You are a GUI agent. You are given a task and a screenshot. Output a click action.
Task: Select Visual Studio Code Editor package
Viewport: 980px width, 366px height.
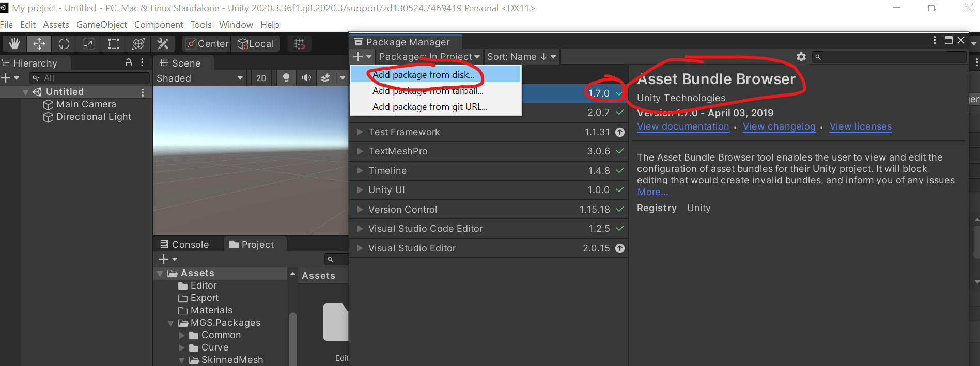(x=488, y=229)
